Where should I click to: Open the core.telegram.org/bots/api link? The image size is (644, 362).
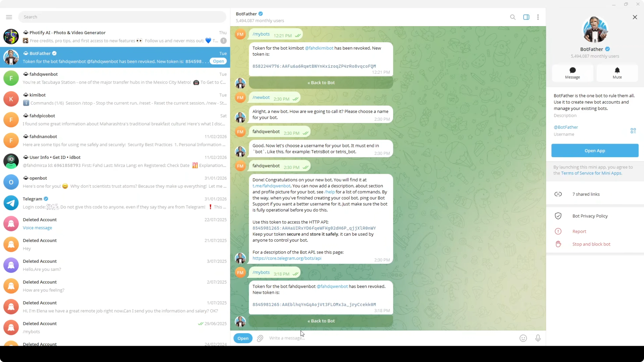[287, 258]
